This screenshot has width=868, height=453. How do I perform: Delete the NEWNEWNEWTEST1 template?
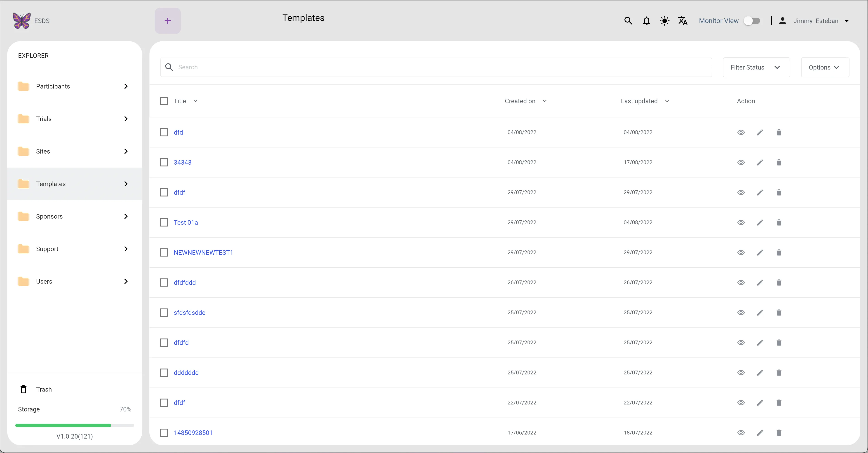pos(779,252)
